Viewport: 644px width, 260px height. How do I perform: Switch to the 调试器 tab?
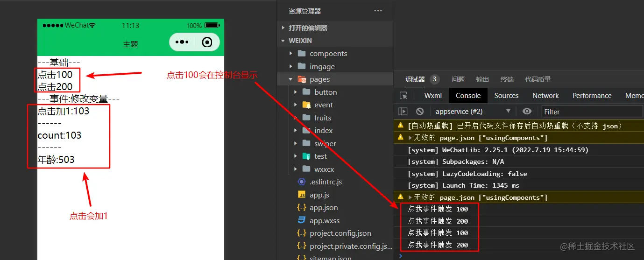415,79
